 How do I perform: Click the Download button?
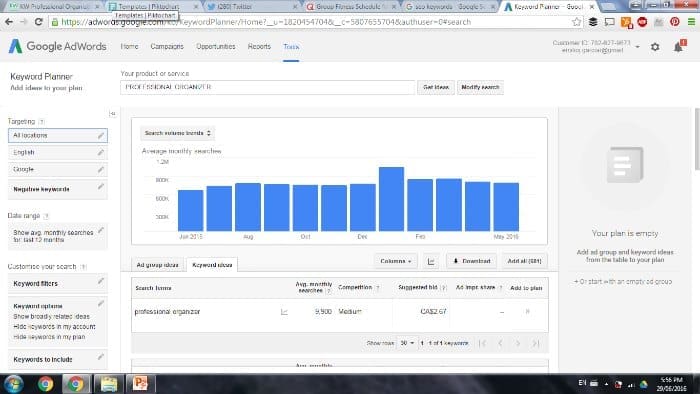click(x=471, y=261)
